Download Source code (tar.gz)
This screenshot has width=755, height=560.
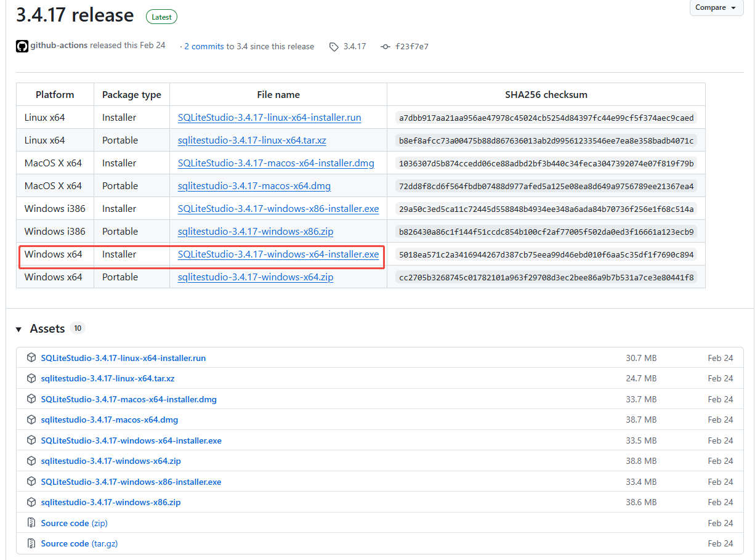pyautogui.click(x=79, y=543)
